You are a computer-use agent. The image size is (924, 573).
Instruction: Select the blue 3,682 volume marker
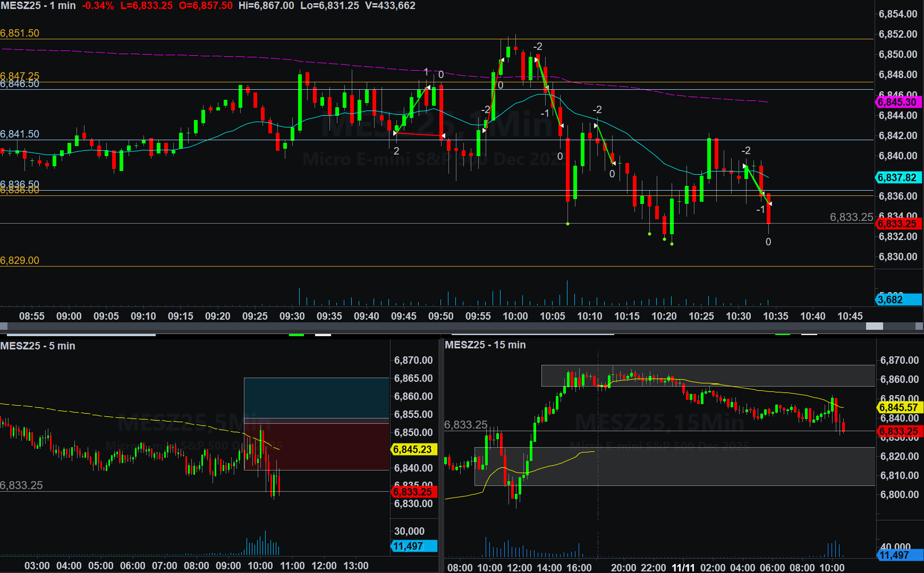pyautogui.click(x=897, y=300)
